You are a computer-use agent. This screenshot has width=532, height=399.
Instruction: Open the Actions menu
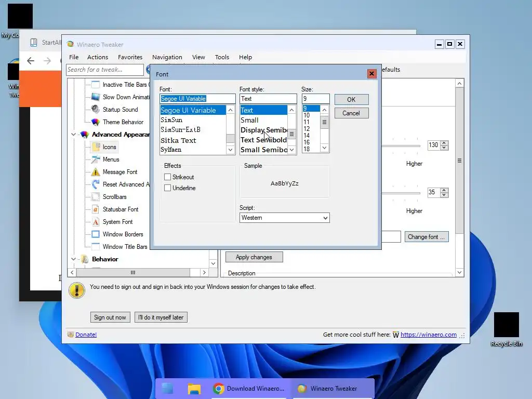98,57
